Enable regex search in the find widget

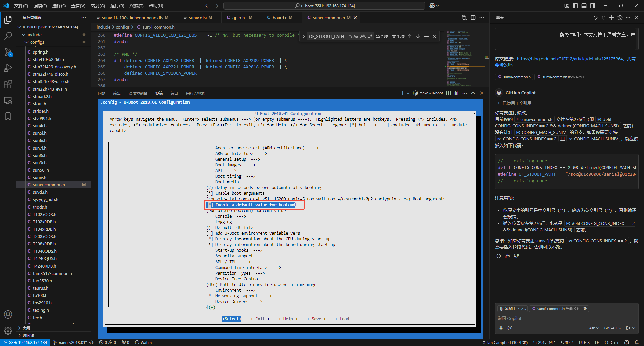point(370,36)
